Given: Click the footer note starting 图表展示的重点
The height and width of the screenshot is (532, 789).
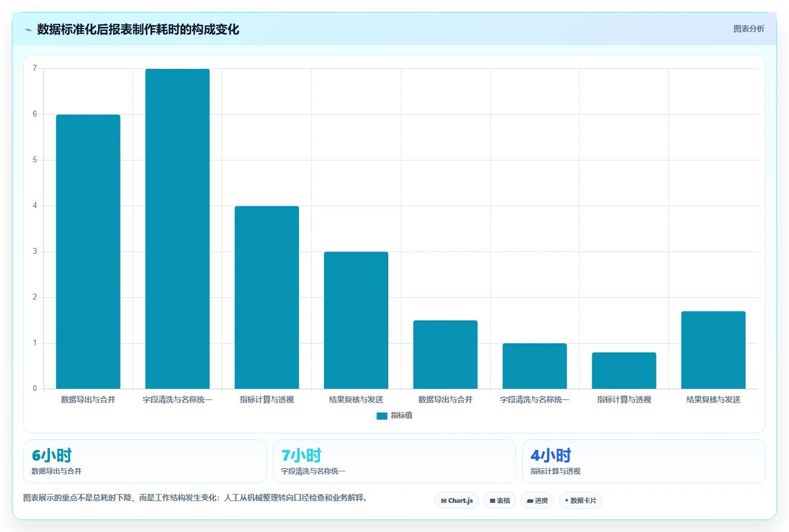Looking at the screenshot, I should coord(195,498).
